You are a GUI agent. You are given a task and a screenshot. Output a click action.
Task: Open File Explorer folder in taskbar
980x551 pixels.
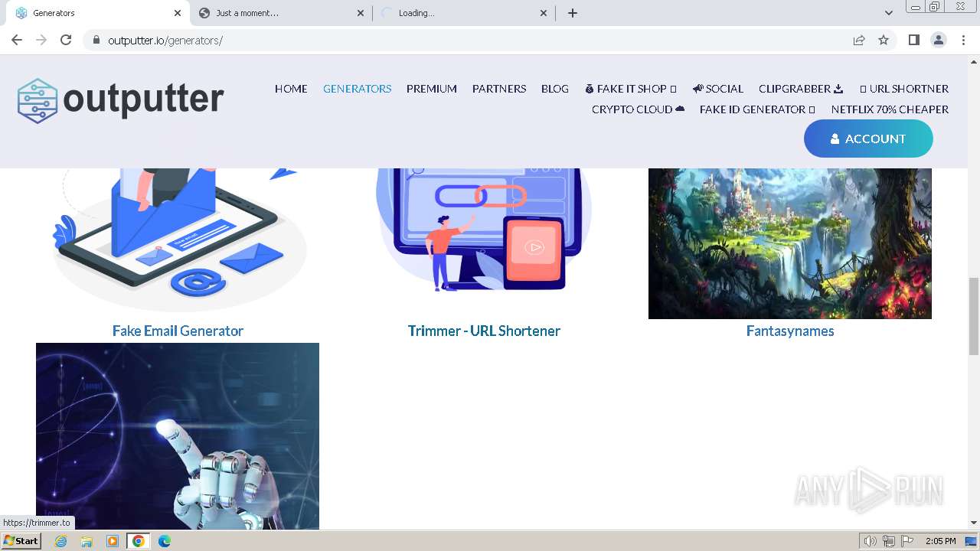tap(87, 541)
